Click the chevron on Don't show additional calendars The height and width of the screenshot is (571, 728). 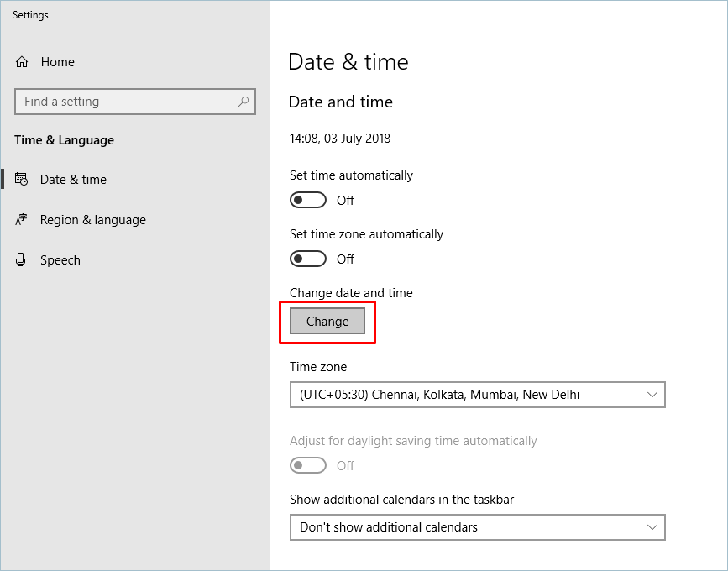(652, 527)
